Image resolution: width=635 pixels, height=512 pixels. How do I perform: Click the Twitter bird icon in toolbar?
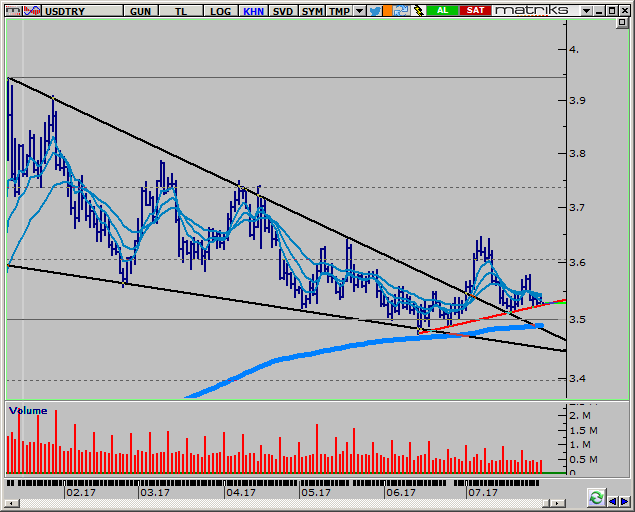(x=375, y=10)
